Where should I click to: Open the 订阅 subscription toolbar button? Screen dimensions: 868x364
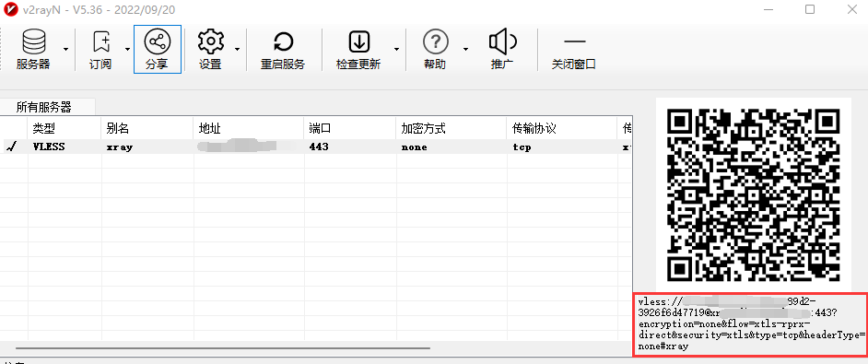click(100, 50)
